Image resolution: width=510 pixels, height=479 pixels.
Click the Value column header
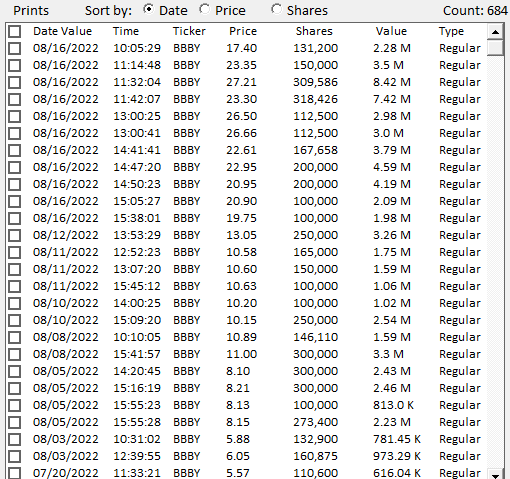[391, 31]
